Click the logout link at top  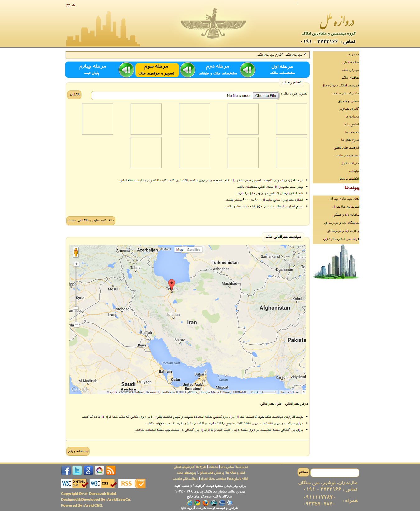click(x=71, y=5)
